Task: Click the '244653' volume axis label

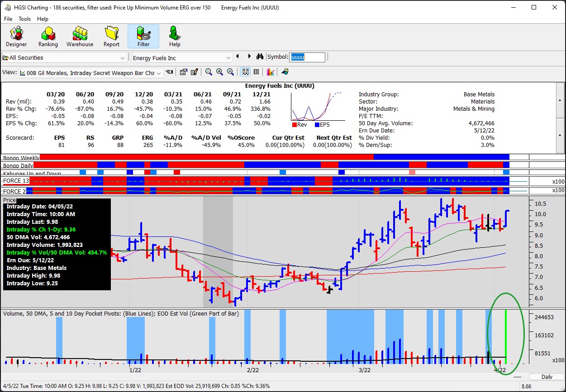Action: pos(544,317)
